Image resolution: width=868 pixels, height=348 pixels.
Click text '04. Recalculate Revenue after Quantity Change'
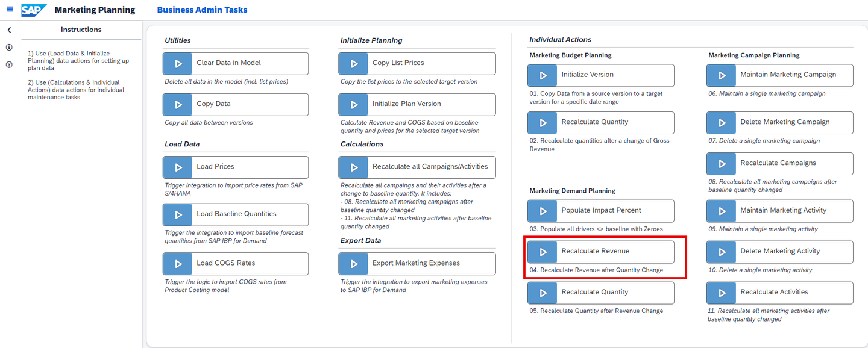pyautogui.click(x=596, y=270)
